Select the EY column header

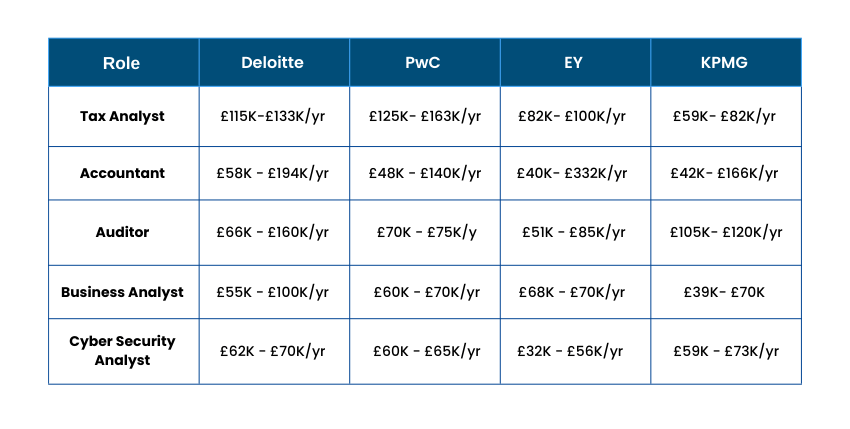(x=573, y=63)
